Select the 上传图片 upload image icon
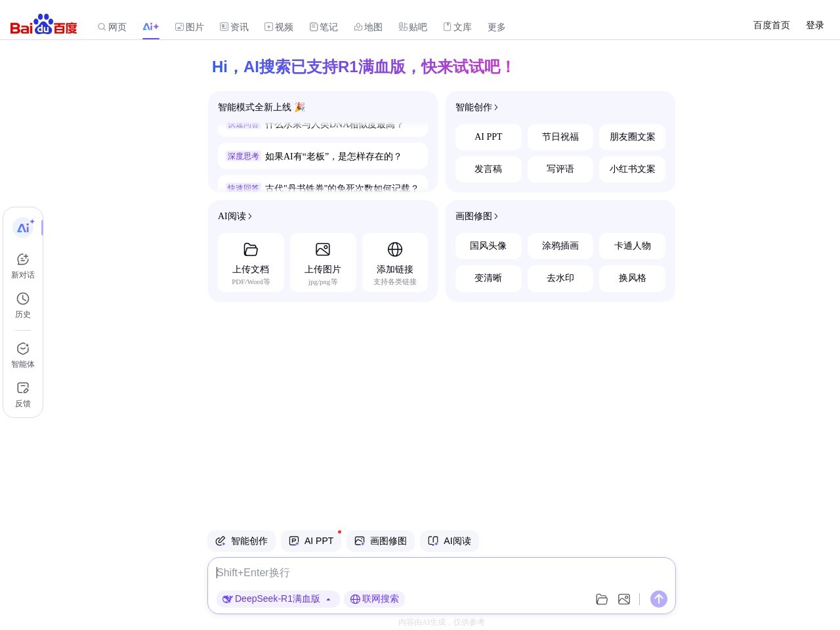 coord(323,249)
